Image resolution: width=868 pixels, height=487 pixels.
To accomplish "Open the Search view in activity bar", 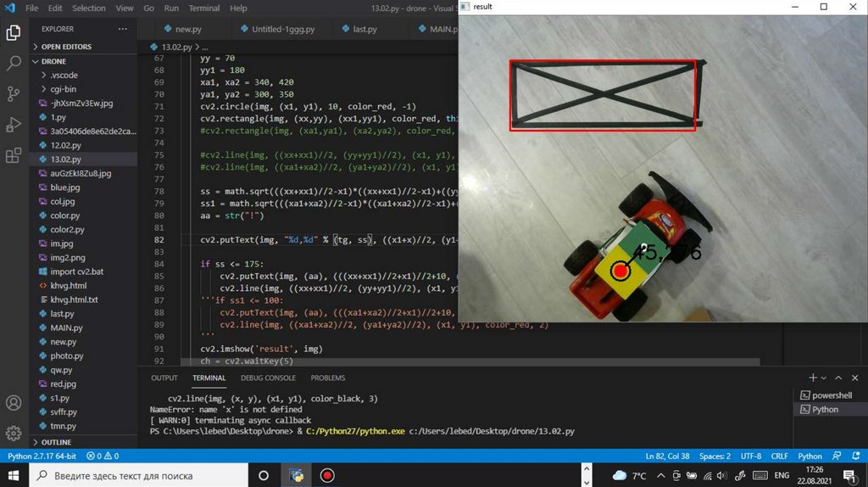I will pyautogui.click(x=14, y=63).
